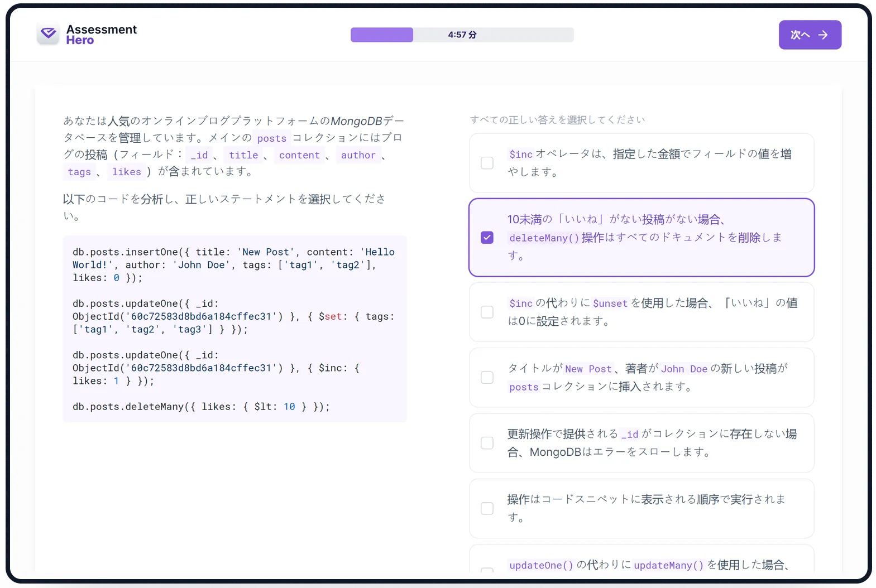The width and height of the screenshot is (876, 588).
Task: Click the 以下のコードを分析し instruction paragraph
Action: pos(224,207)
